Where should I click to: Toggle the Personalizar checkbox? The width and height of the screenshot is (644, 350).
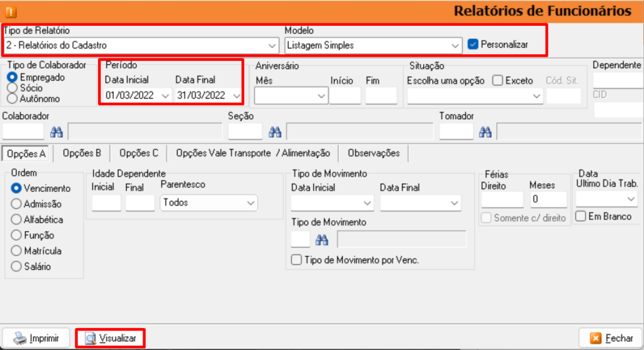pos(473,45)
